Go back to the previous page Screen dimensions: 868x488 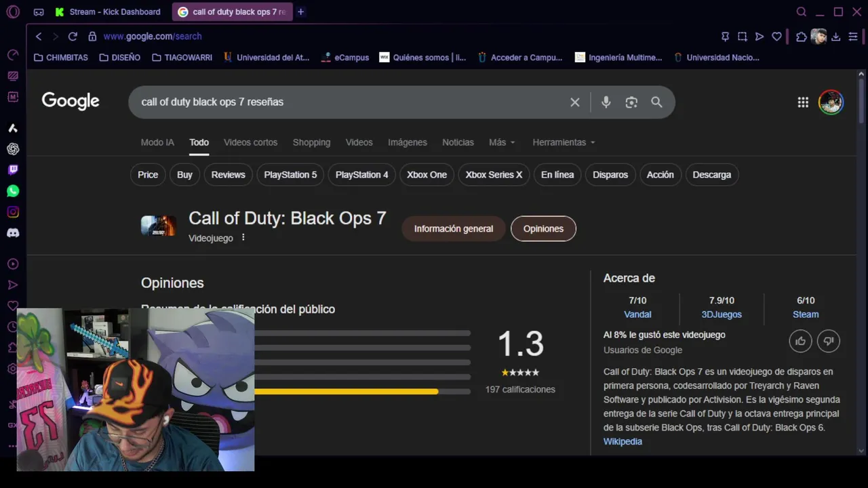(39, 37)
